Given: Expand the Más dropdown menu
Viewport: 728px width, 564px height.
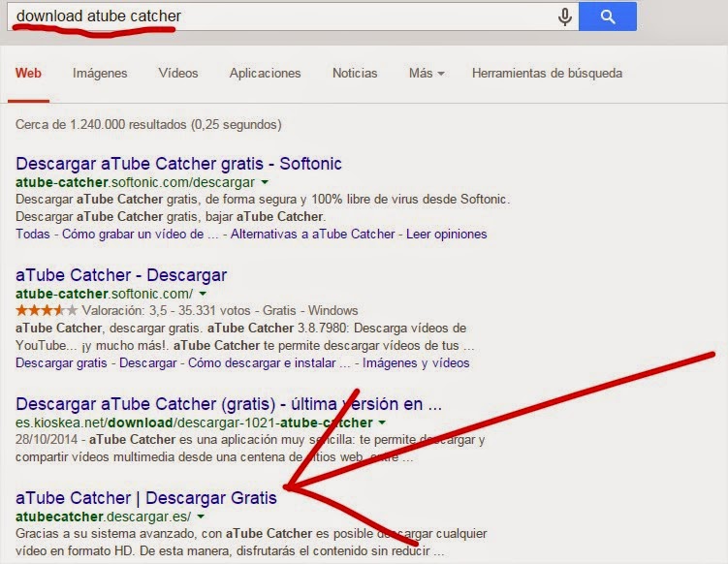Looking at the screenshot, I should click(427, 73).
